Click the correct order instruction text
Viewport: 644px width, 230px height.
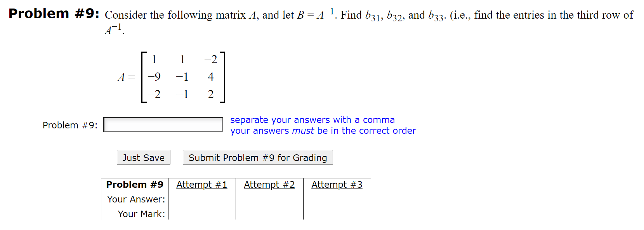(x=322, y=131)
